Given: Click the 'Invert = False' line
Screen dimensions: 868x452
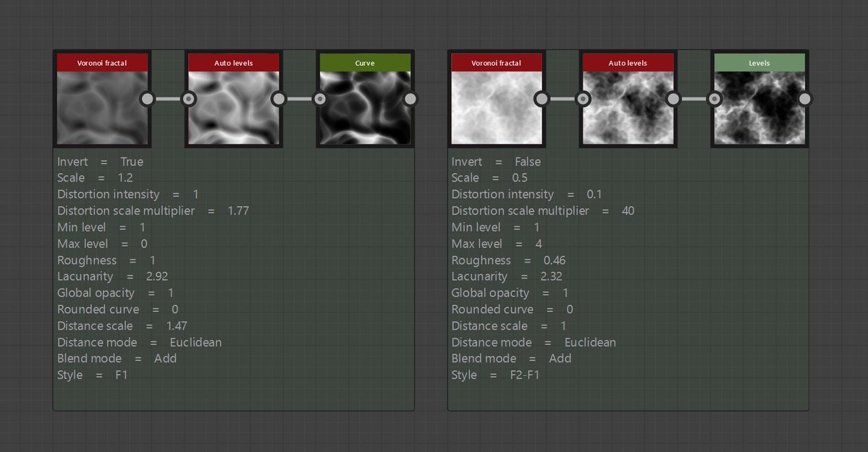Looking at the screenshot, I should click(x=496, y=161).
